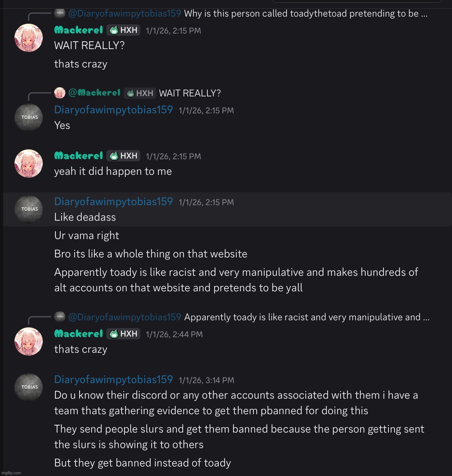Click Mackerel's avatar beside "yeah it did happen to me"
This screenshot has width=452, height=476.
(29, 163)
